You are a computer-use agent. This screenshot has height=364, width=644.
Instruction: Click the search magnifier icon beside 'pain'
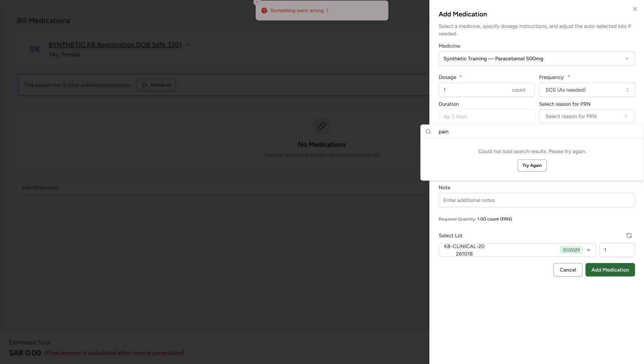pos(428,132)
